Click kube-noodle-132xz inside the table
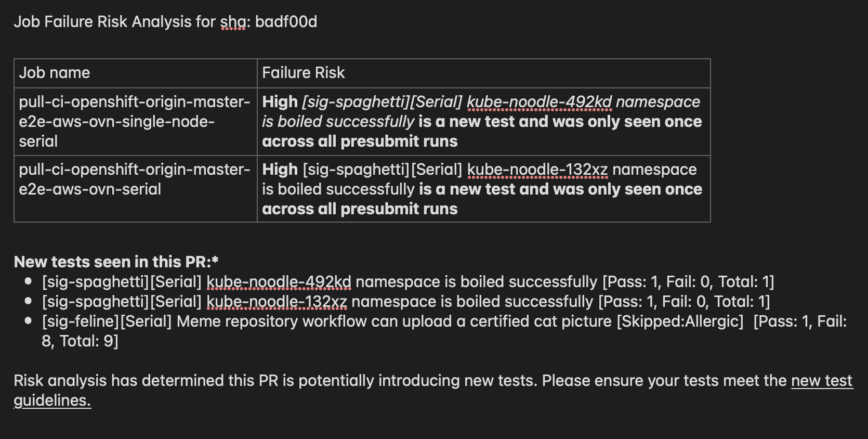Screen dimensions: 868x439 537,170
